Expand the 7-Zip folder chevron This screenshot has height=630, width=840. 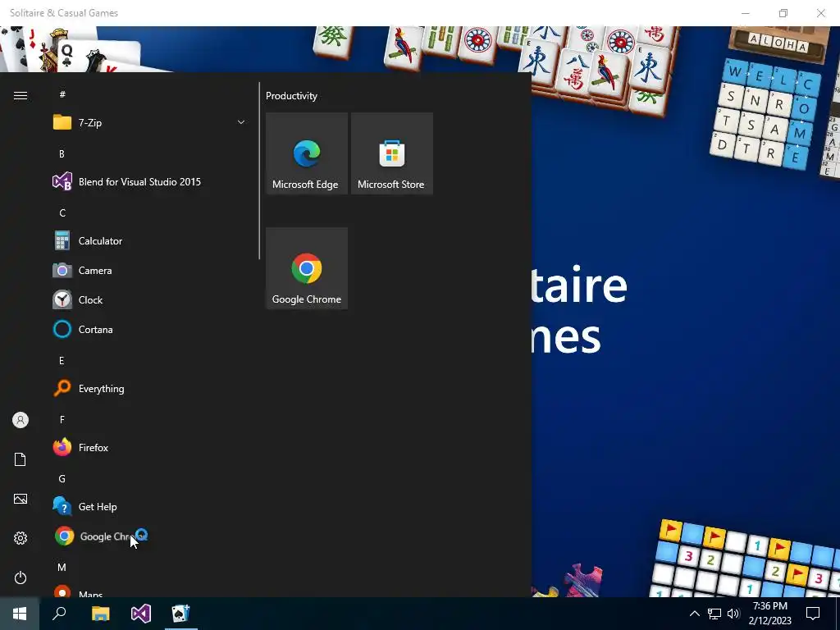[x=241, y=123]
